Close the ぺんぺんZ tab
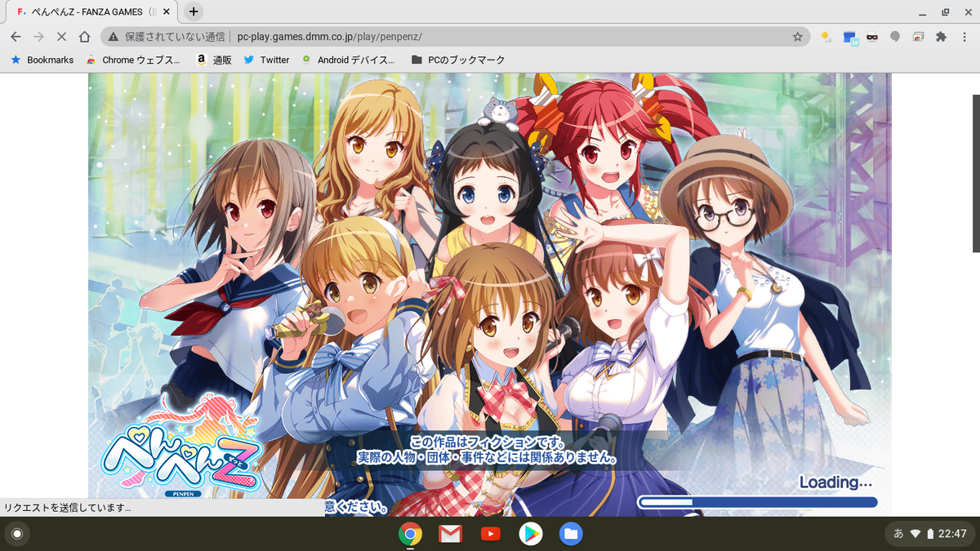 click(168, 12)
